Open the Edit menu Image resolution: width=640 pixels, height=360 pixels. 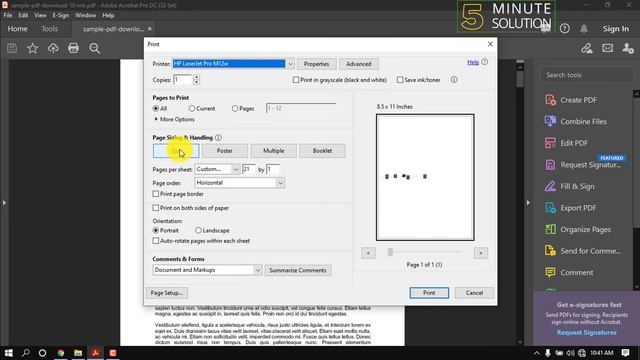click(23, 15)
